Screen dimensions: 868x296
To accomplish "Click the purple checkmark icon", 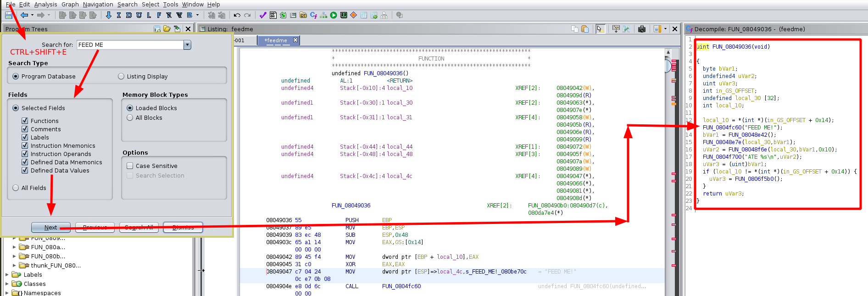I will 263,15.
